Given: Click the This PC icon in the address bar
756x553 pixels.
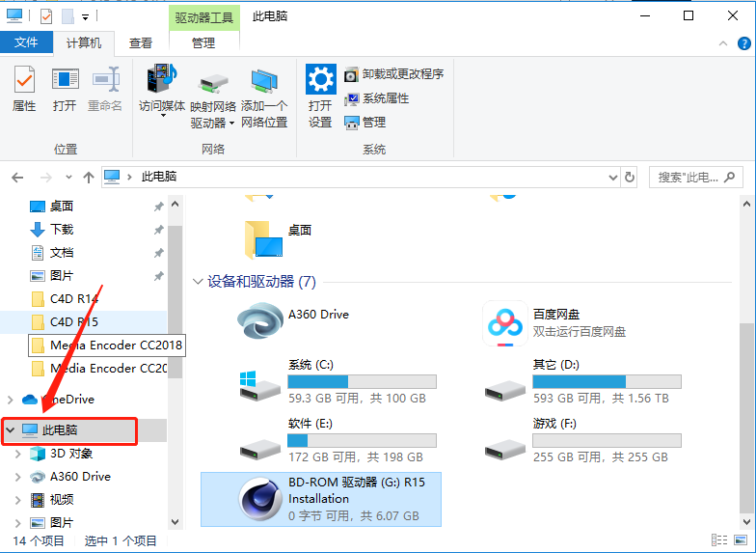Looking at the screenshot, I should point(112,178).
